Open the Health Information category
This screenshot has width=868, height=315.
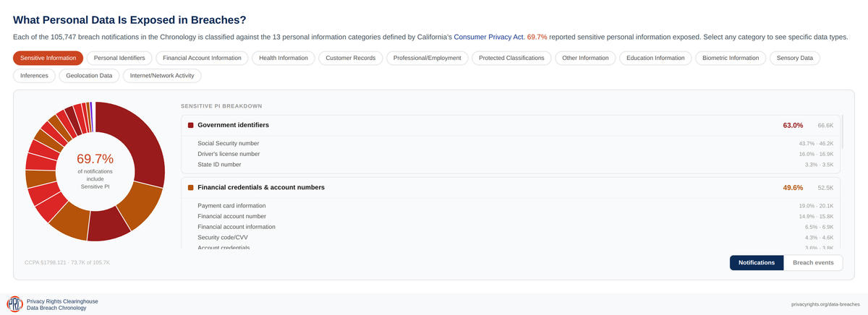click(x=284, y=58)
